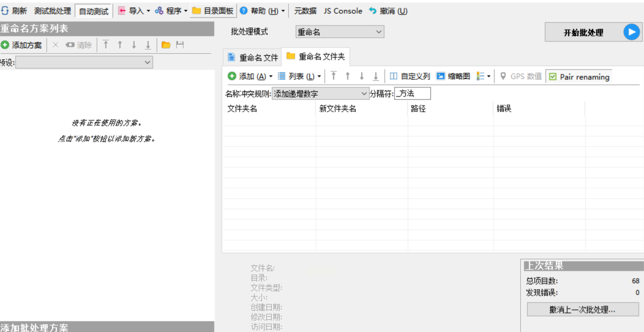Click the separator input field
This screenshot has height=332, width=644.
412,94
